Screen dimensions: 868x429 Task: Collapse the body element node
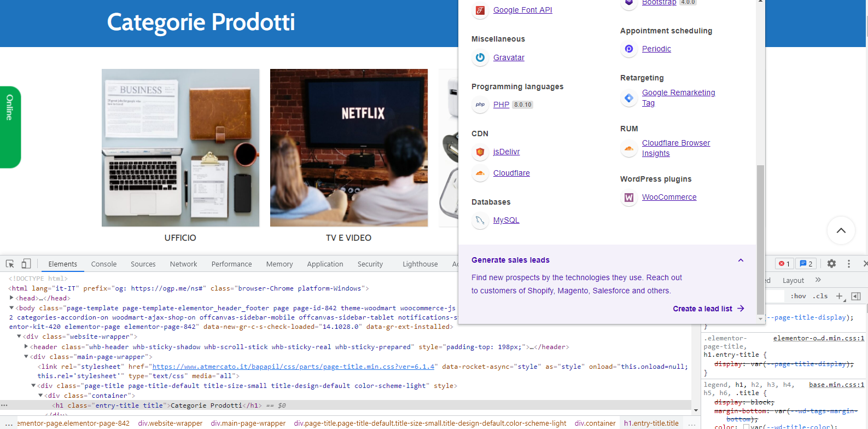(11, 308)
